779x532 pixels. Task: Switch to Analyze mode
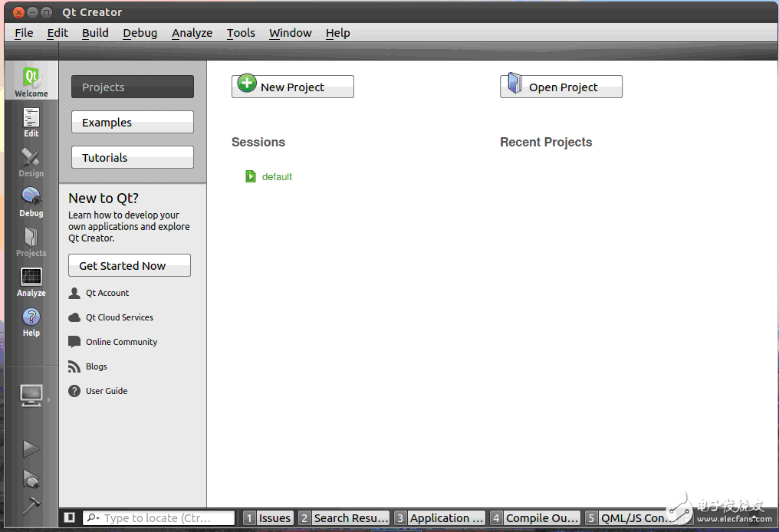click(x=31, y=281)
